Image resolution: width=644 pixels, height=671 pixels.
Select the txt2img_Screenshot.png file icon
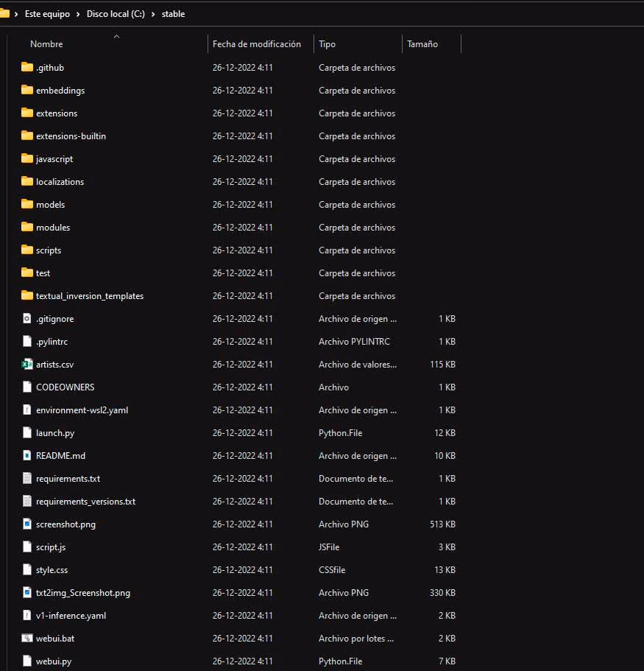click(27, 592)
